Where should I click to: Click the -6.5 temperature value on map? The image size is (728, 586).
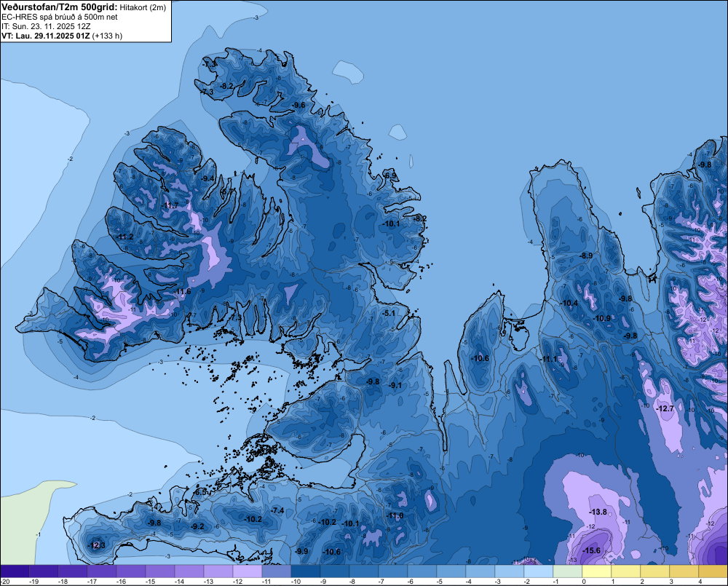tap(199, 492)
